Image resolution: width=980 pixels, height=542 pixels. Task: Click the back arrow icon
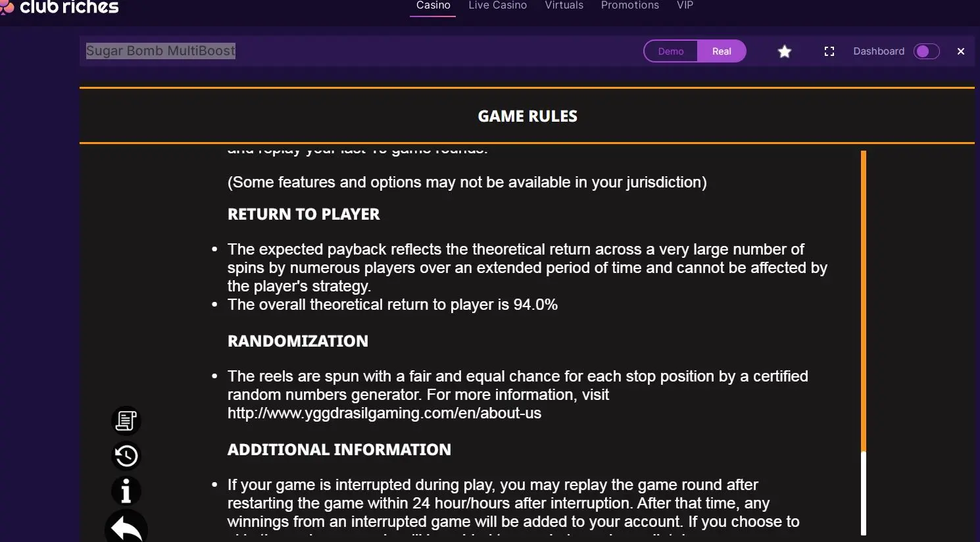(126, 527)
